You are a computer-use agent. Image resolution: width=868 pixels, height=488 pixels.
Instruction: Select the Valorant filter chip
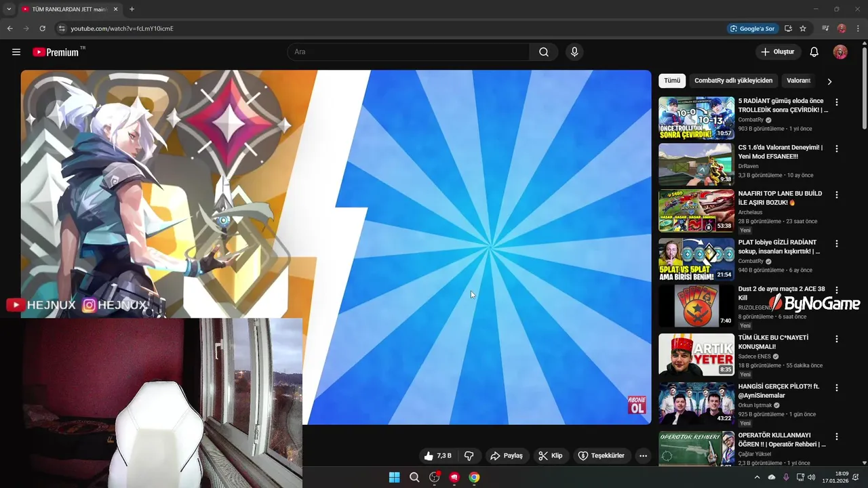798,81
